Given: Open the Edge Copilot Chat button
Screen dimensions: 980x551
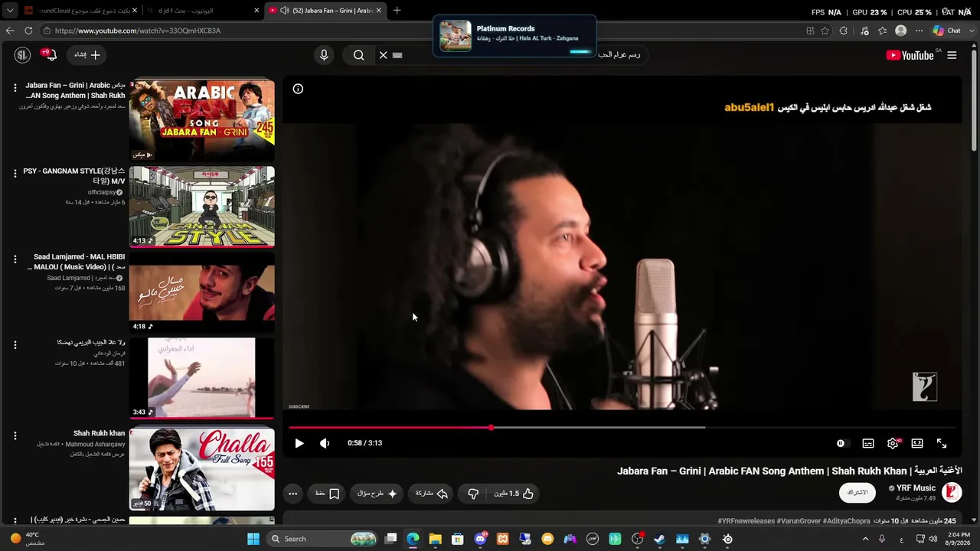Looking at the screenshot, I should (x=946, y=31).
